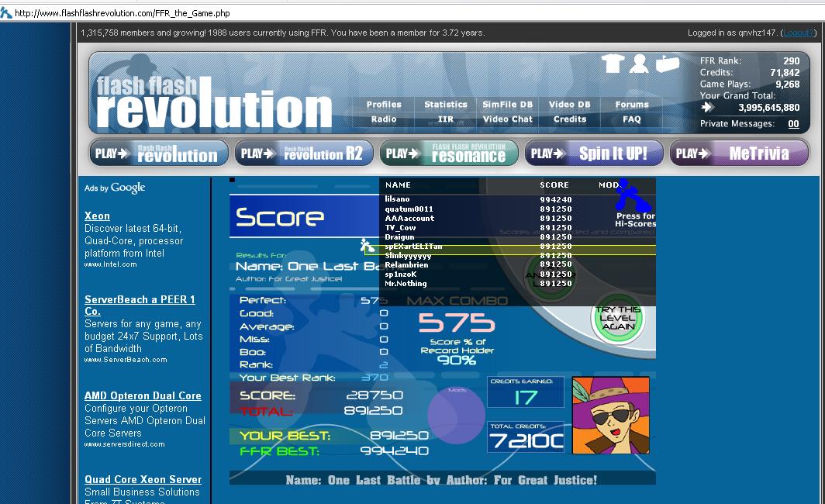Open the user profile silhouette icon
The height and width of the screenshot is (504, 825).
point(639,63)
